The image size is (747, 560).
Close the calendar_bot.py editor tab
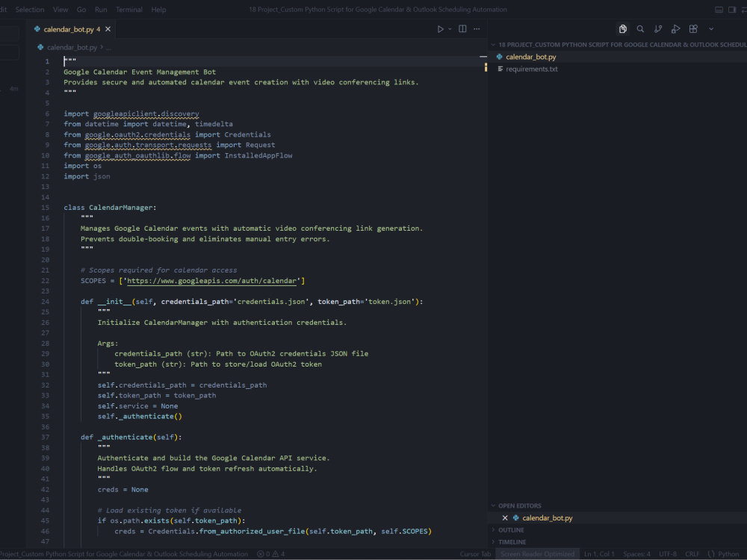(108, 29)
